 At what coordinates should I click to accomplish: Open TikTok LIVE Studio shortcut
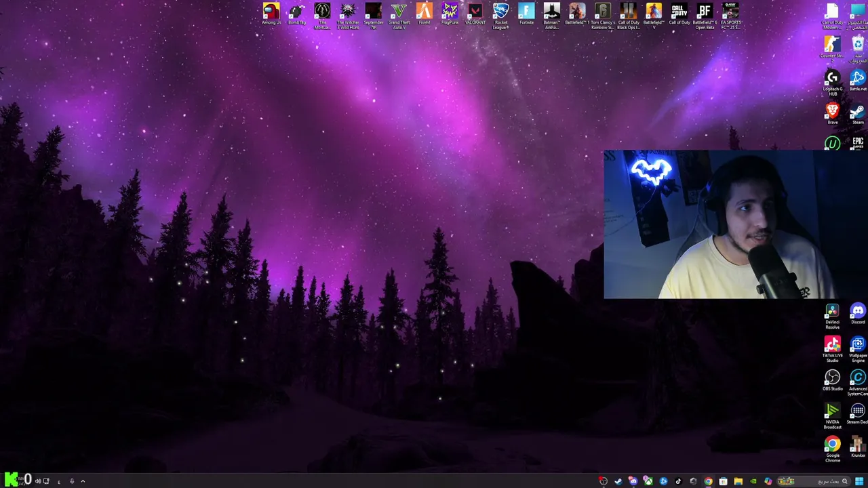[x=832, y=350]
